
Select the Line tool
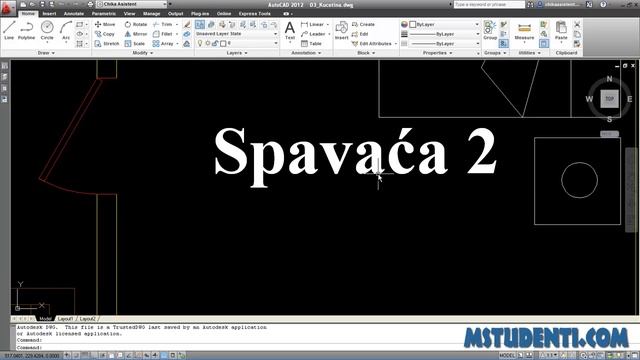(x=9, y=31)
